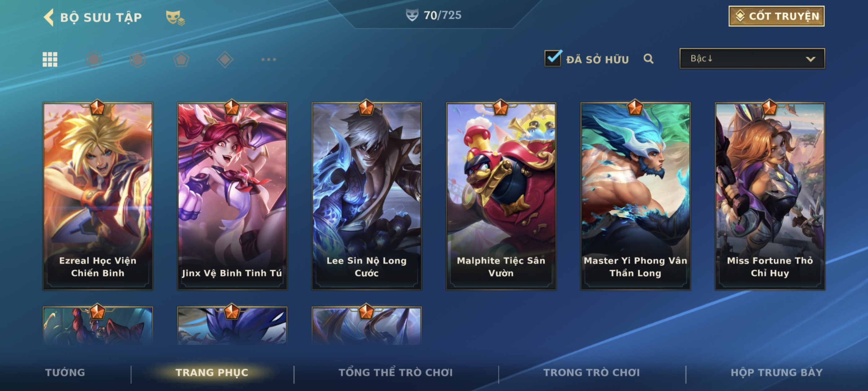Screen dimensions: 868x391
Task: Open the Trong Trò Chơi tab
Action: [x=591, y=372]
